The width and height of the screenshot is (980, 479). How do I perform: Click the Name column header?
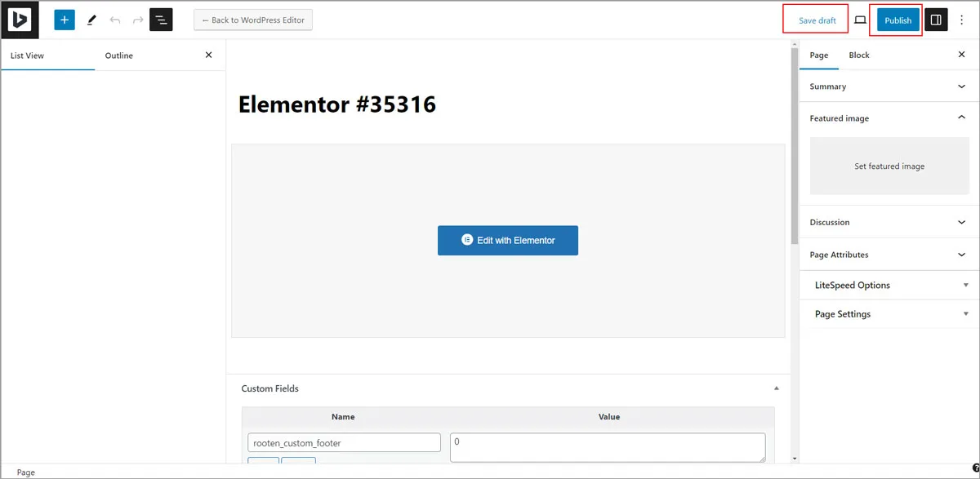click(x=343, y=417)
